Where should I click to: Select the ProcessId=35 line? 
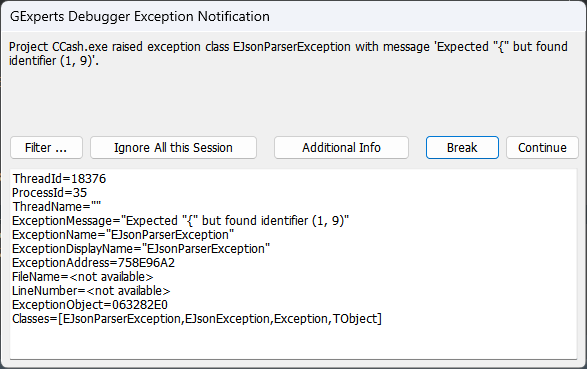click(x=49, y=193)
